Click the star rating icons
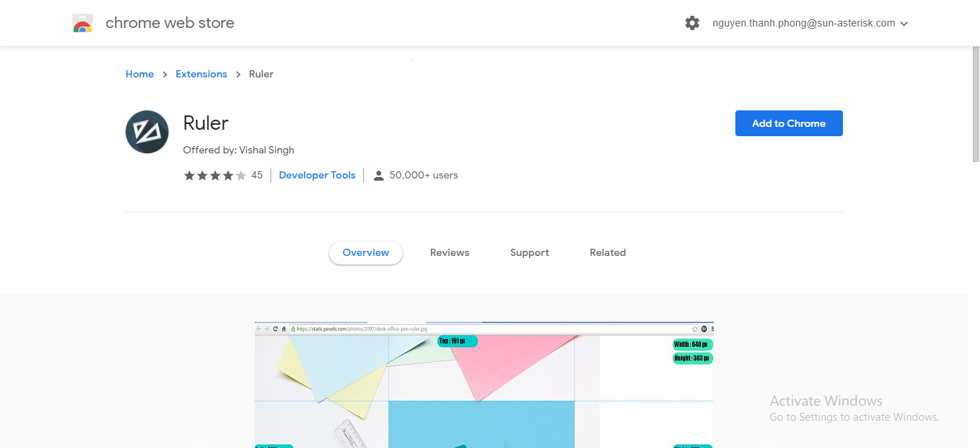This screenshot has height=448, width=980. [x=215, y=176]
